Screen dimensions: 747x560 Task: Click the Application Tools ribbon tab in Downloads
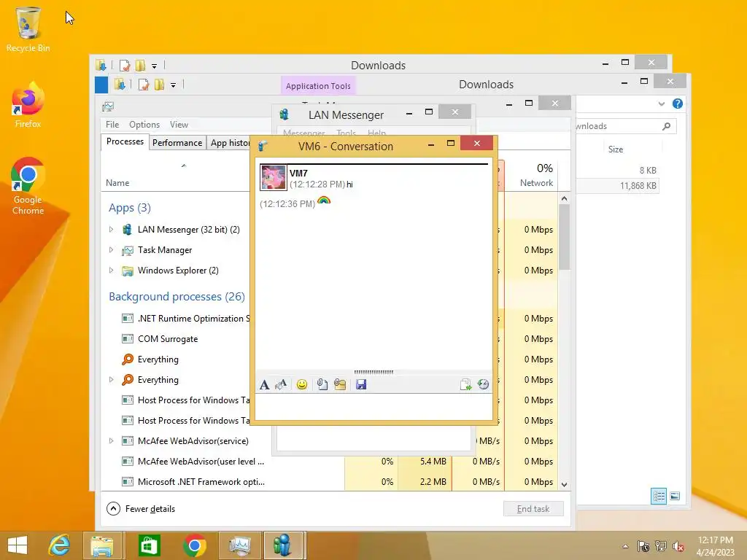coord(318,86)
